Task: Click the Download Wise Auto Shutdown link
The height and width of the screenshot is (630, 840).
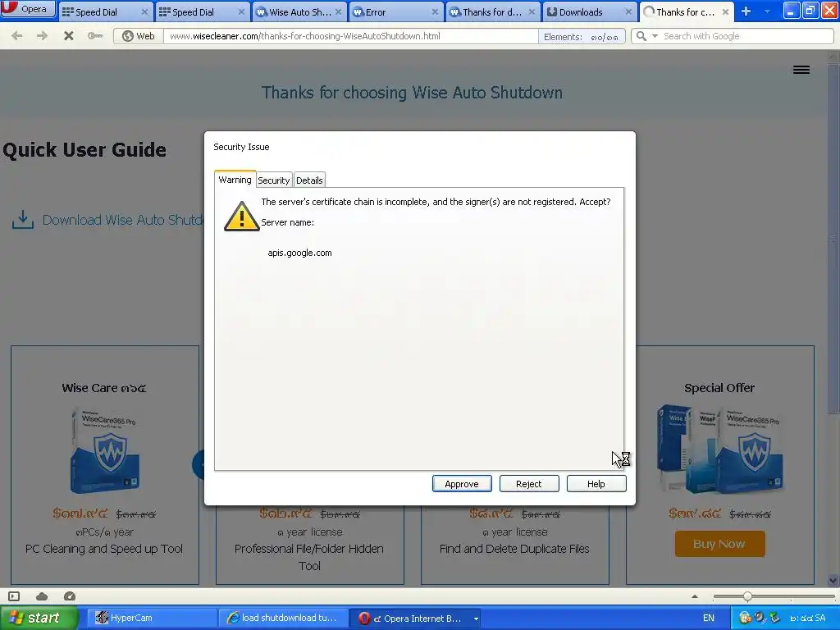Action: coord(123,220)
